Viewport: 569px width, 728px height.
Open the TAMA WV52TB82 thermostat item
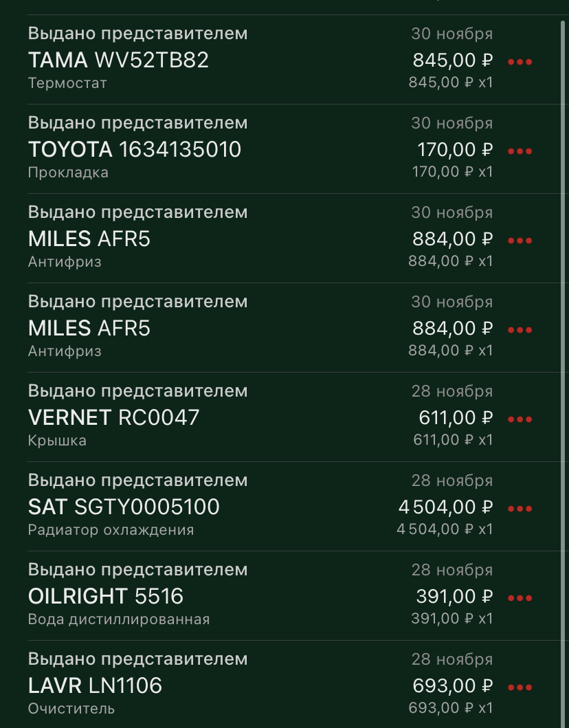click(118, 60)
